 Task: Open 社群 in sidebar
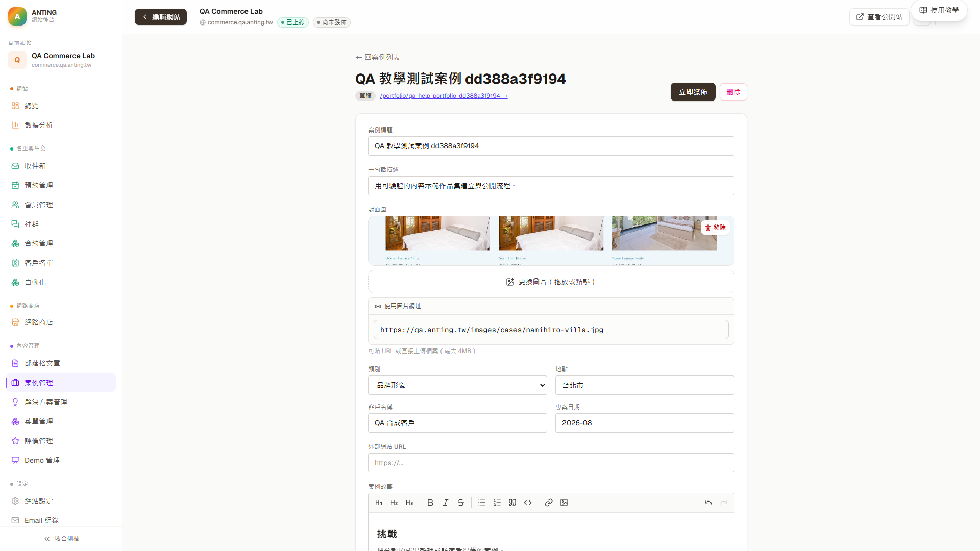[x=61, y=224]
